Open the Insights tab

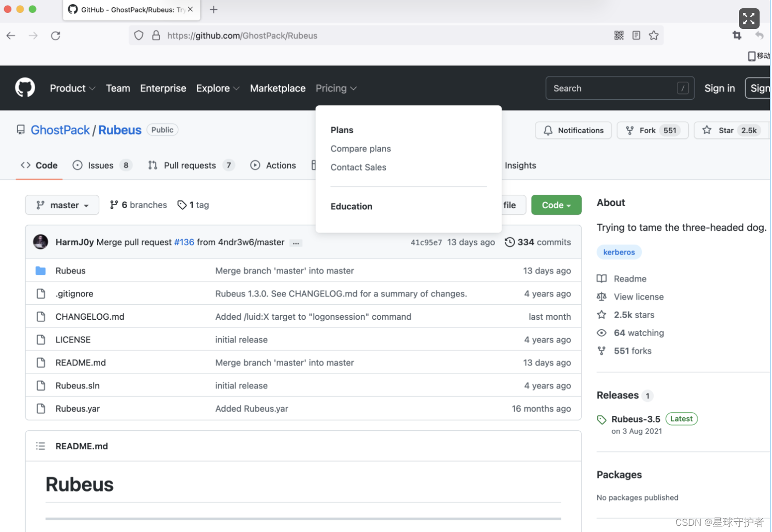click(520, 165)
